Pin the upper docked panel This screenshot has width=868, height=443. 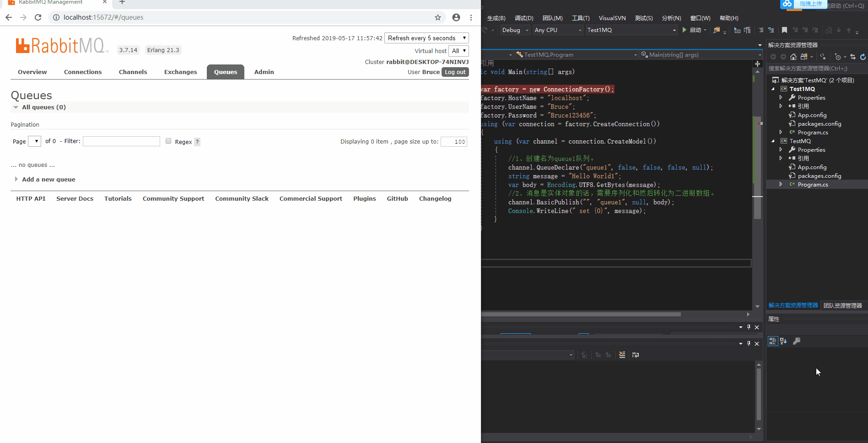coord(749,327)
